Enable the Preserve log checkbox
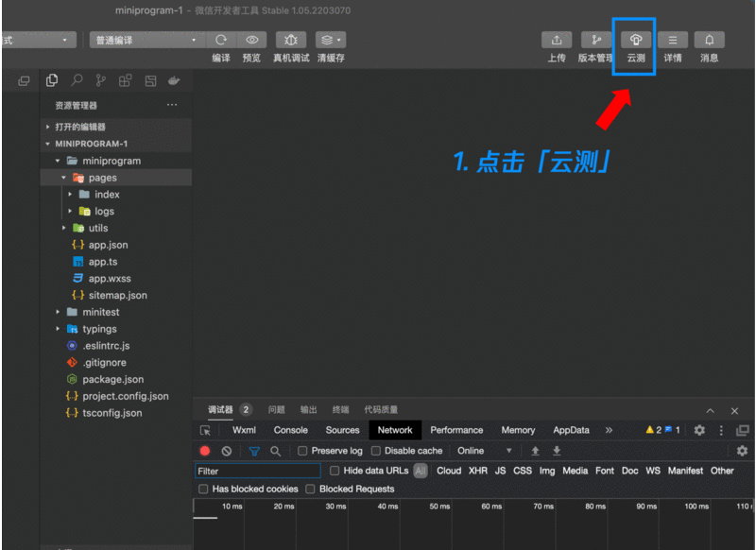Viewport: 756px width, 550px height. click(x=302, y=451)
